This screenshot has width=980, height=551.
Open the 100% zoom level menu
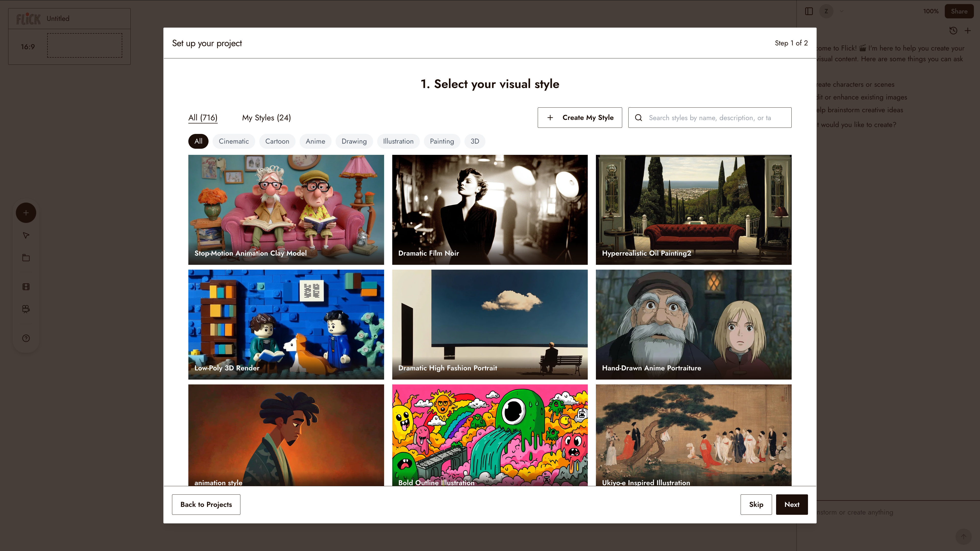[x=930, y=11]
